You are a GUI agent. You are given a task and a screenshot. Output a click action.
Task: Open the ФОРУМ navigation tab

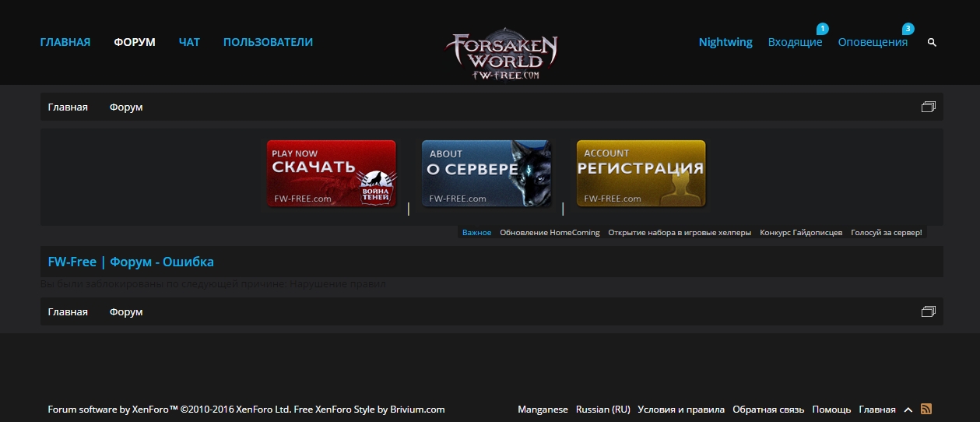tap(135, 42)
